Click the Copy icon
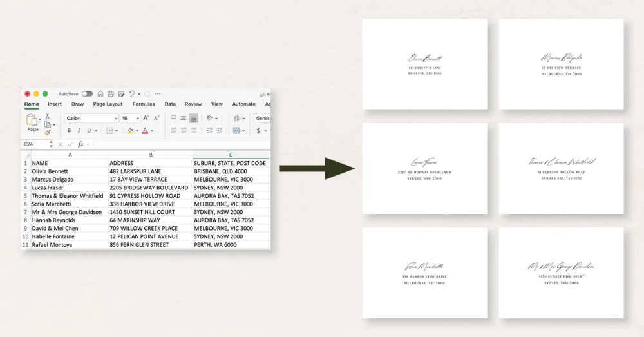 47,124
